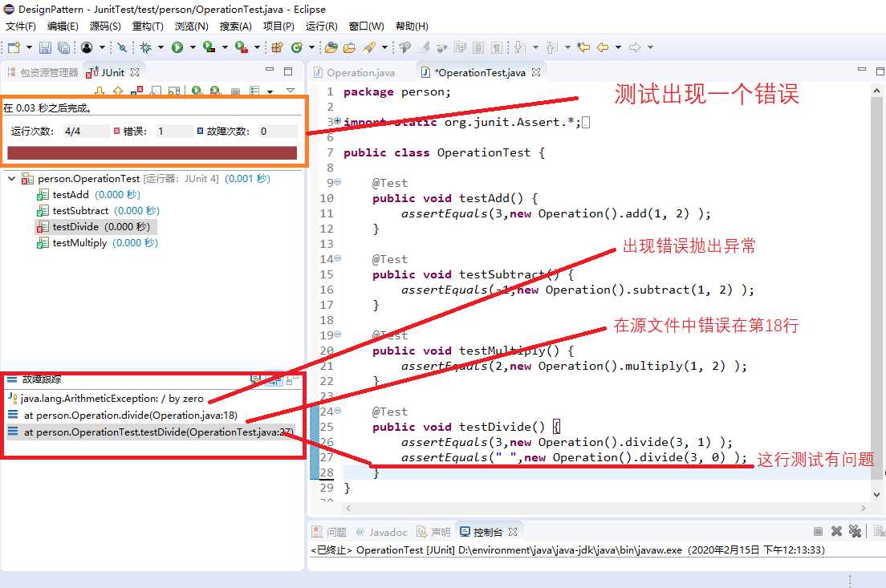
Task: Select trace line OperationTest.java:27
Action: [150, 432]
